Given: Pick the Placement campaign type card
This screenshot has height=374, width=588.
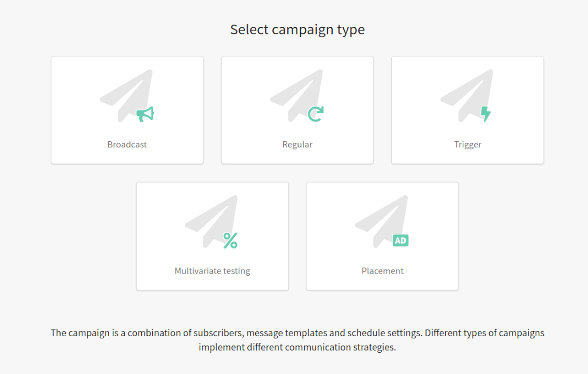Looking at the screenshot, I should 382,236.
